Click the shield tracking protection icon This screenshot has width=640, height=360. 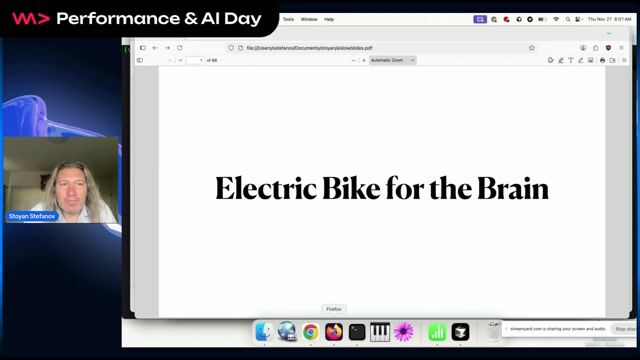pos(231,48)
